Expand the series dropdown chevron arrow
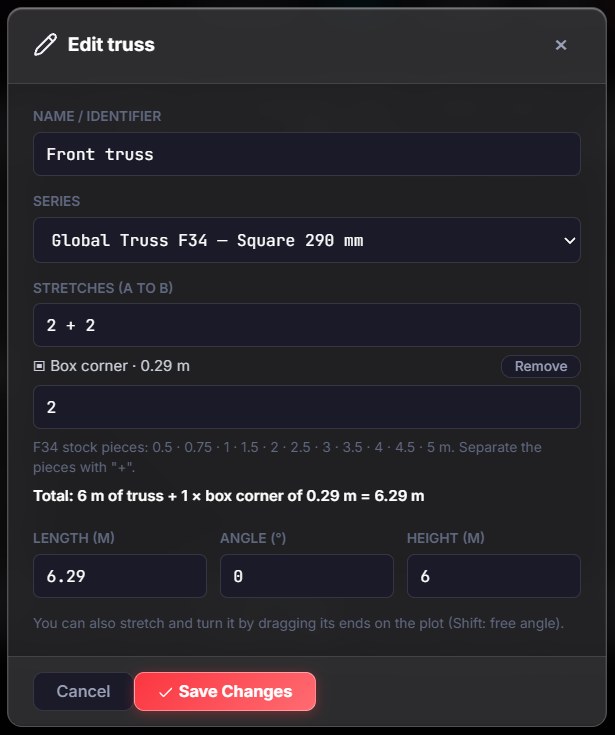The width and height of the screenshot is (615, 735). tap(570, 240)
